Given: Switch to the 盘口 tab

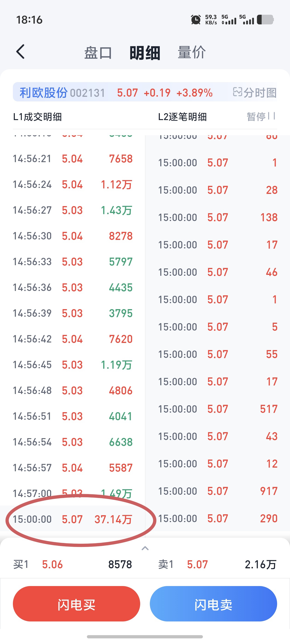Looking at the screenshot, I should click(98, 53).
